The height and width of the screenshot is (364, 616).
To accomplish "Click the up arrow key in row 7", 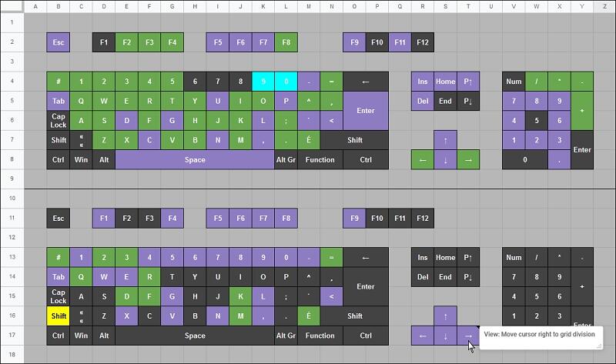I will (444, 140).
